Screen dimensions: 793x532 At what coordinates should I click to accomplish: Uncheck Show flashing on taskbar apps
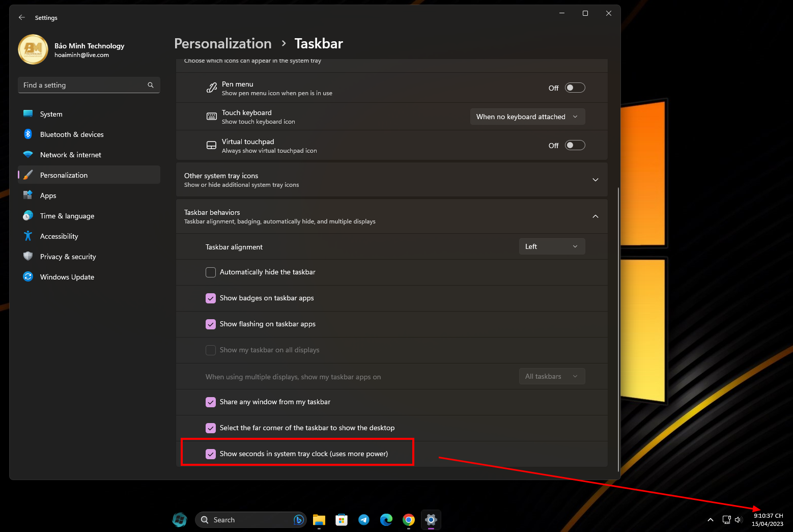(211, 324)
